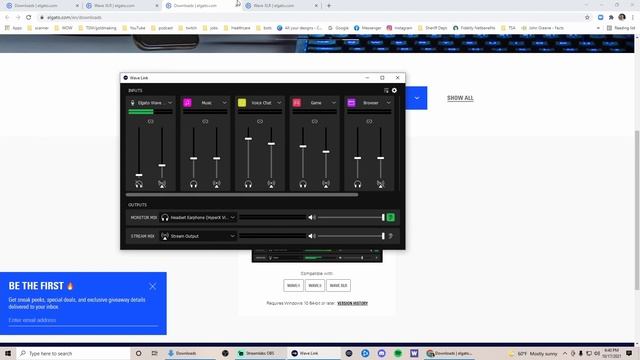Viewport: 640px width, 360px height.
Task: Expand the Game channel dropdown
Action: (334, 103)
